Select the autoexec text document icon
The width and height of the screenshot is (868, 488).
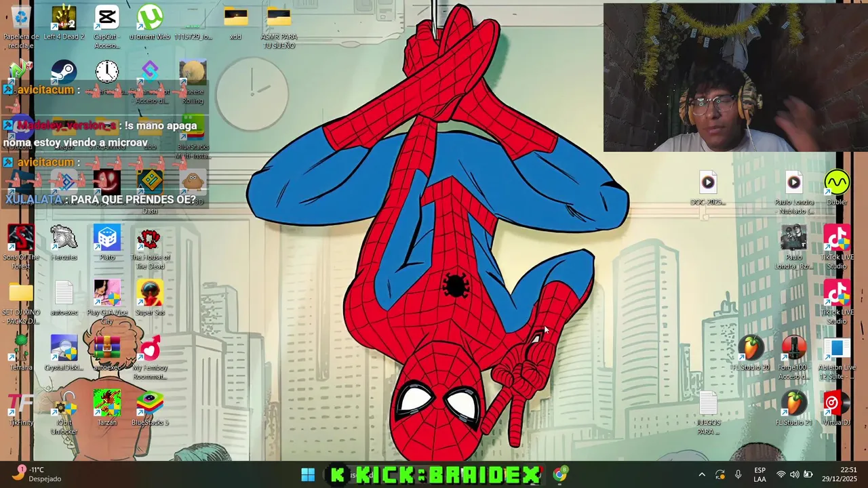pos(64,293)
